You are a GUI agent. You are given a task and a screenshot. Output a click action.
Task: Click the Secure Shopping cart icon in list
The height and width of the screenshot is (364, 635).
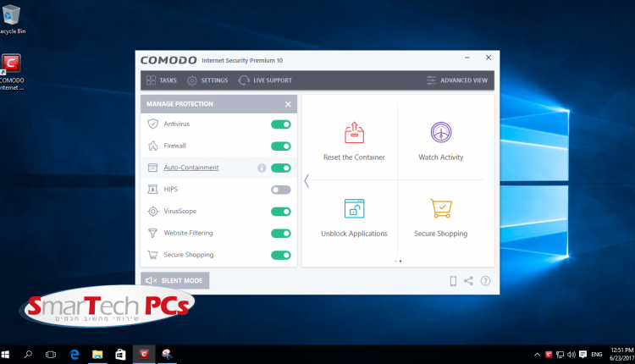(152, 255)
